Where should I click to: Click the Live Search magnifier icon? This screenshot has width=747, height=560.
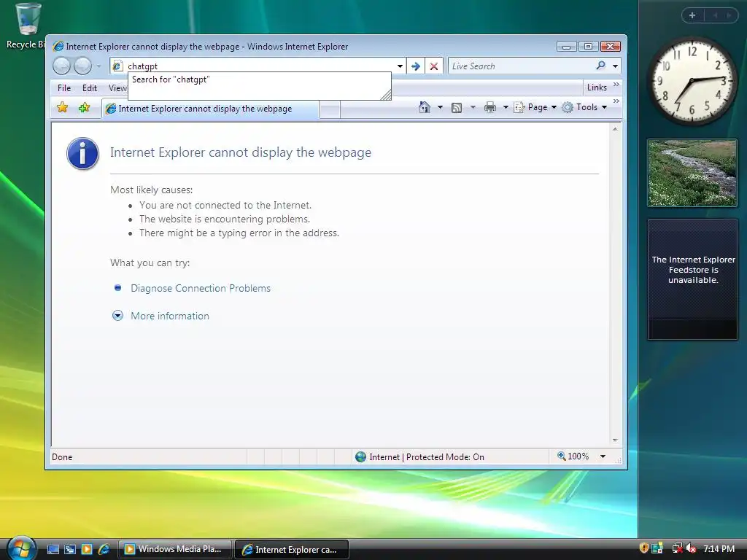tap(601, 66)
